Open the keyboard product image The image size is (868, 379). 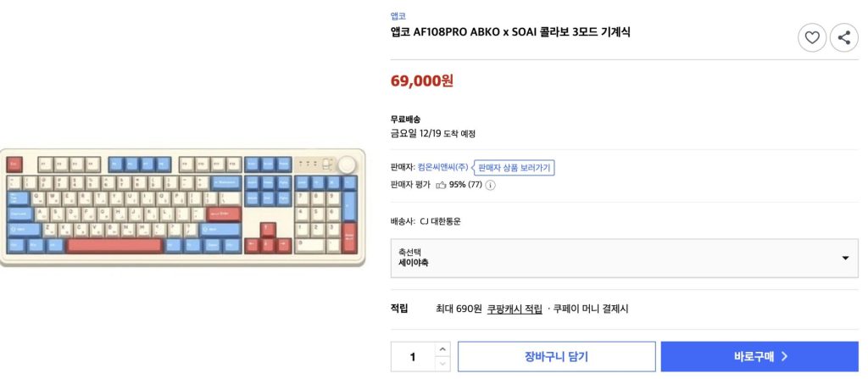pos(182,206)
